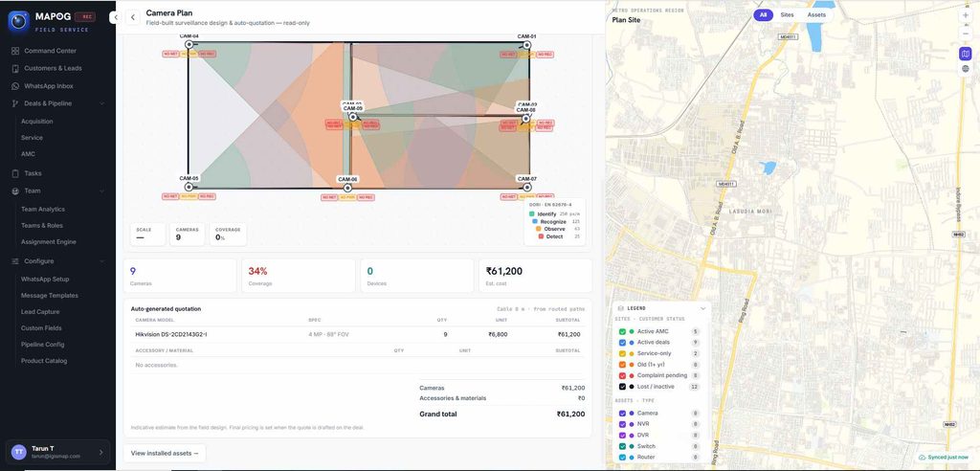Select the CAM-06 camera marker

347,188
